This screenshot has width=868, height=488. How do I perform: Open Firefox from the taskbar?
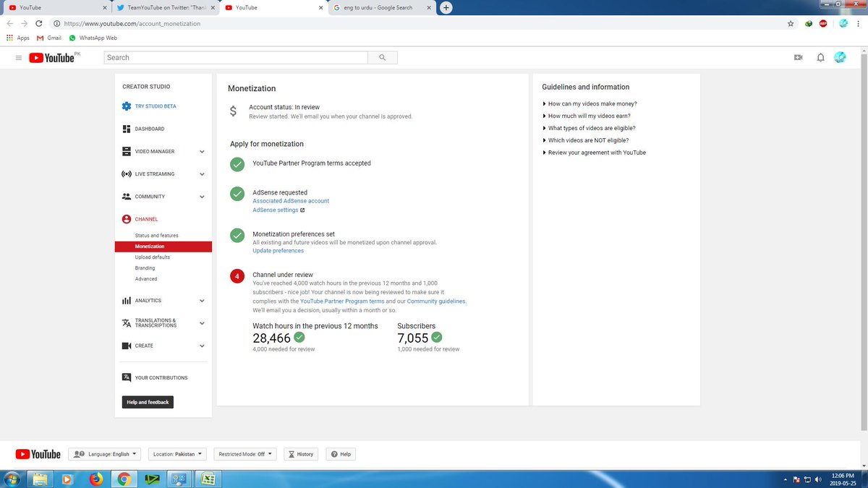pos(96,479)
